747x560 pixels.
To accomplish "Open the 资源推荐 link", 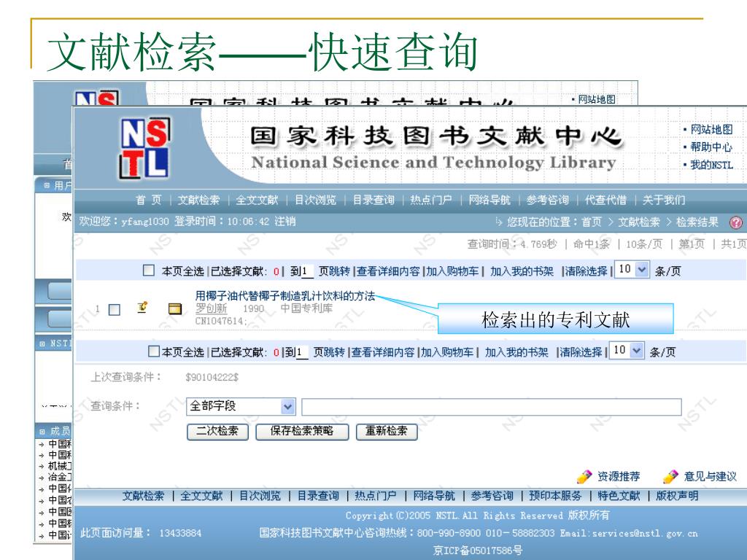I will [619, 476].
